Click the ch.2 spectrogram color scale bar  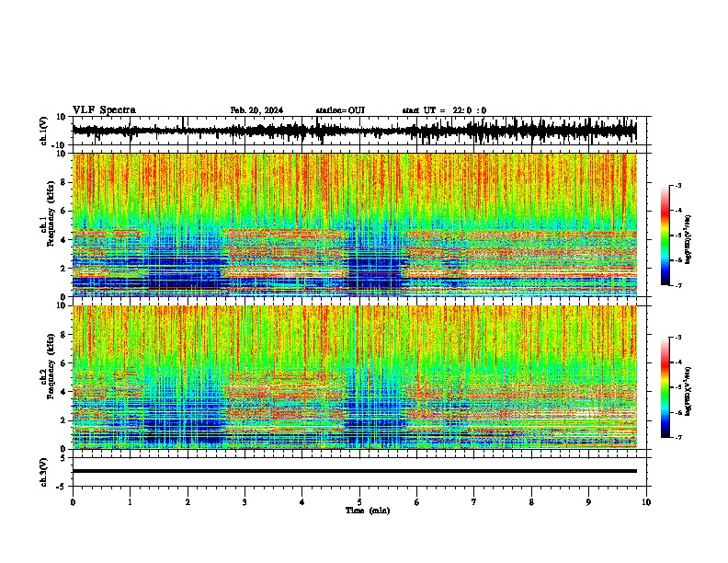pyautogui.click(x=665, y=387)
